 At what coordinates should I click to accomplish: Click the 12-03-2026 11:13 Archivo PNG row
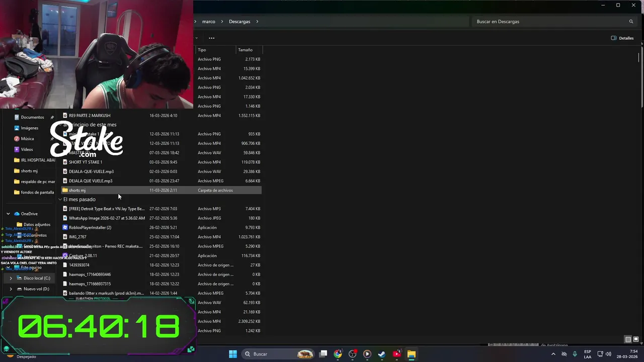click(x=161, y=134)
